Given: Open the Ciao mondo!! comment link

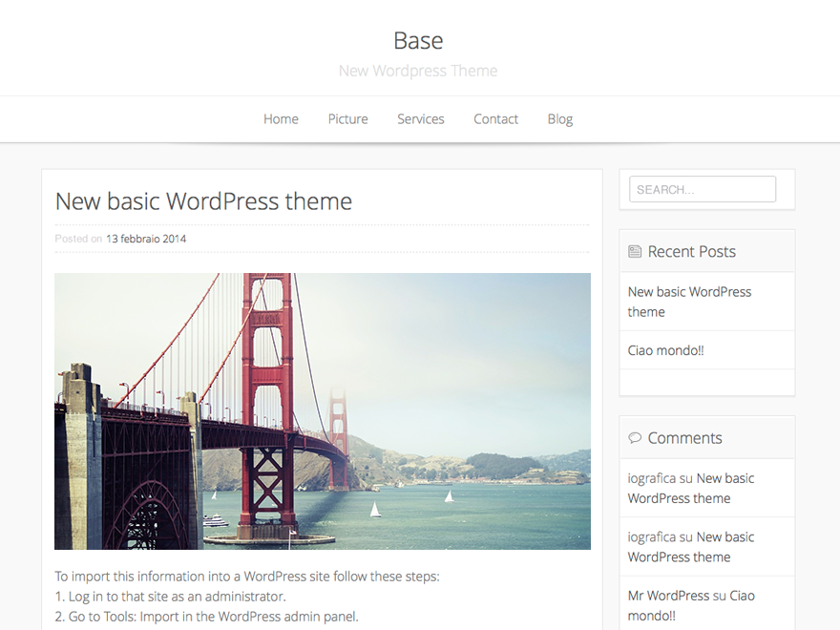Looking at the screenshot, I should pos(691,605).
